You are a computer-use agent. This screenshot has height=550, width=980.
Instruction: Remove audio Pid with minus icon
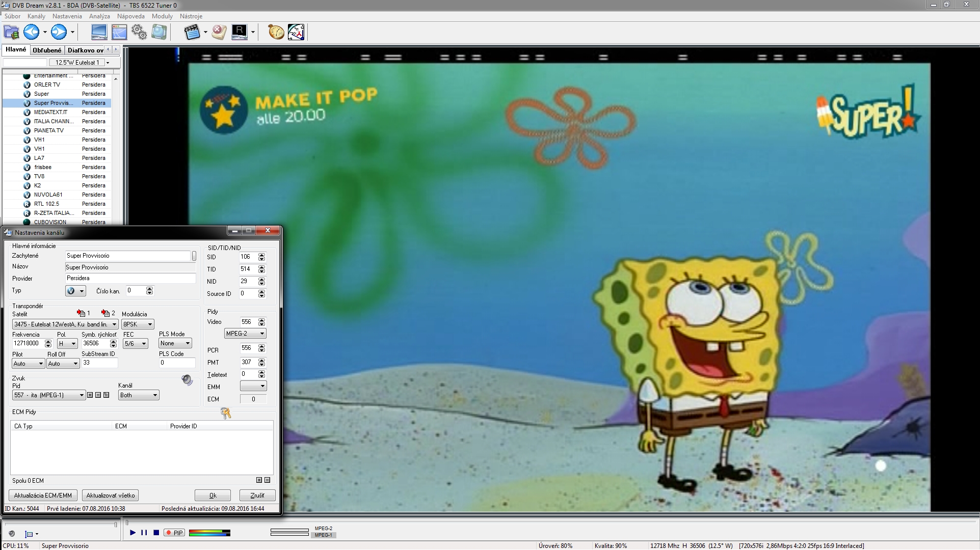98,395
